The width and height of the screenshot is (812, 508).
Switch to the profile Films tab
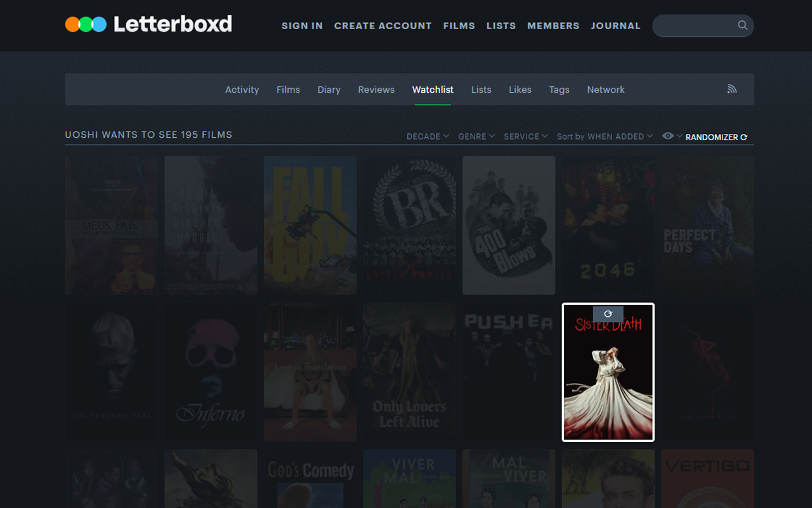pos(288,90)
